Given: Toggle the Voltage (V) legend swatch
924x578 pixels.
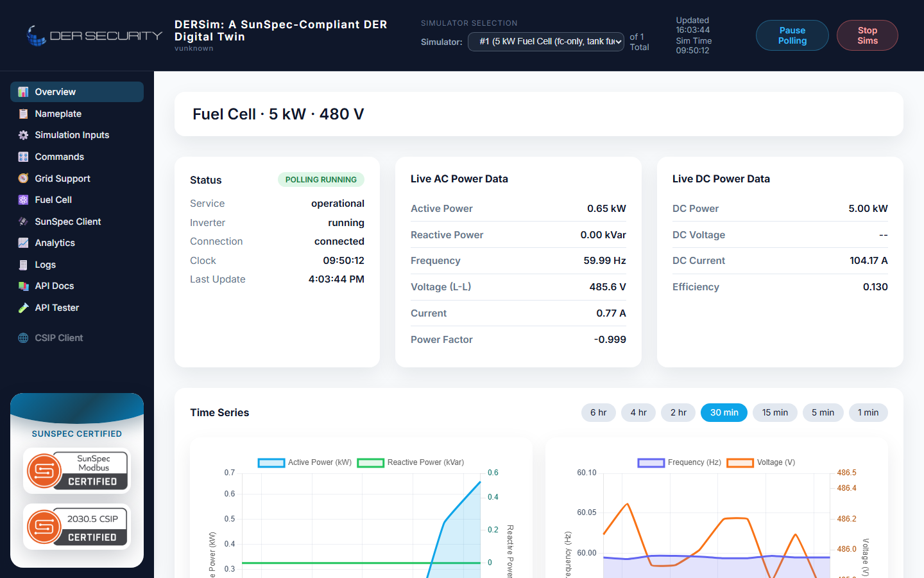Looking at the screenshot, I should 740,462.
